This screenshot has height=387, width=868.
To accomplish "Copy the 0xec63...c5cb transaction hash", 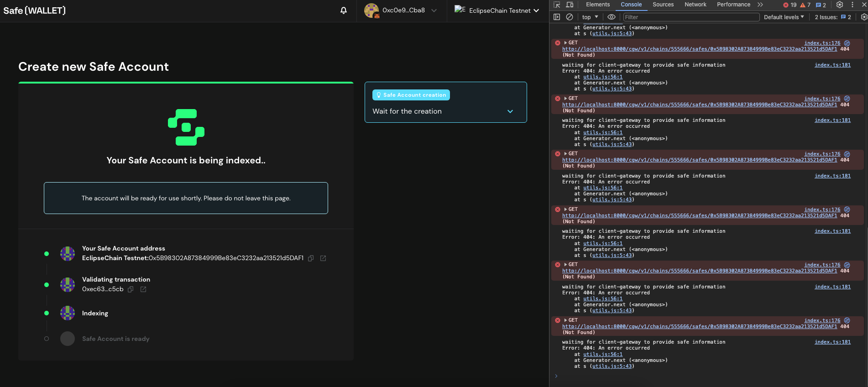I will [x=131, y=289].
